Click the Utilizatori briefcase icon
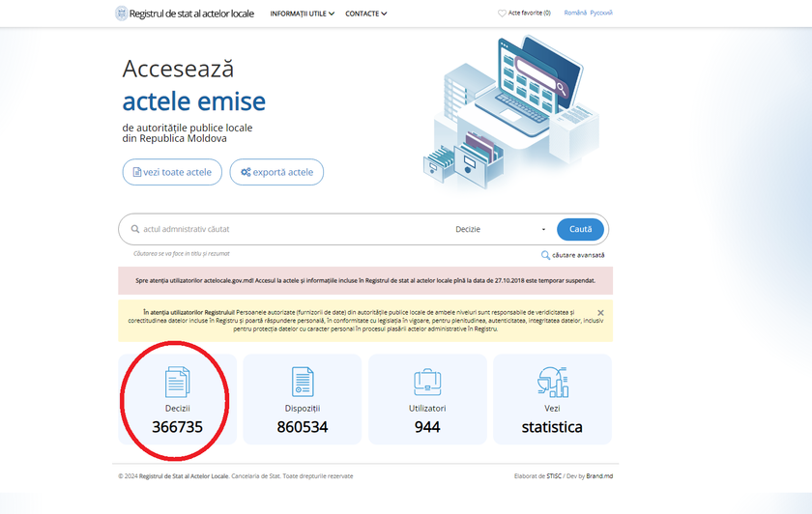 coord(426,383)
